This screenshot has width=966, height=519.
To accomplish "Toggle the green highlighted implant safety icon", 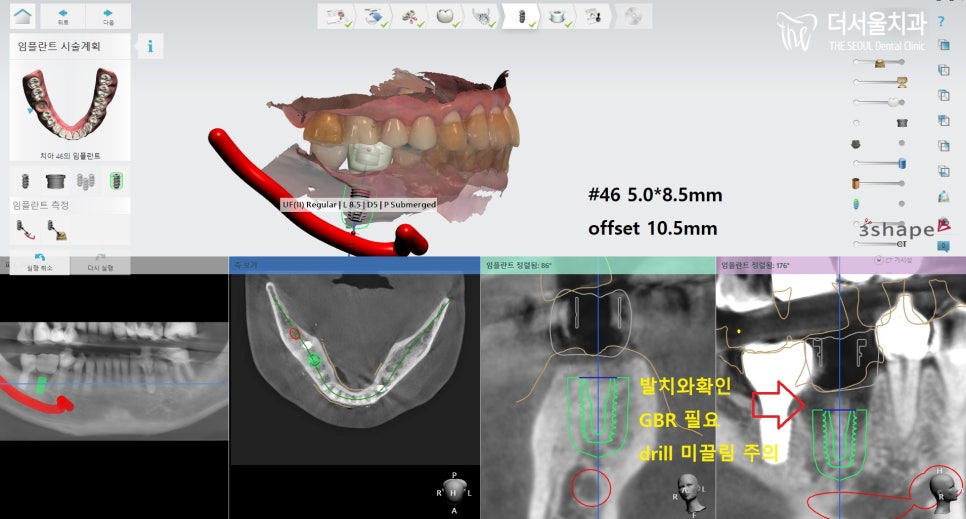I will click(x=116, y=181).
